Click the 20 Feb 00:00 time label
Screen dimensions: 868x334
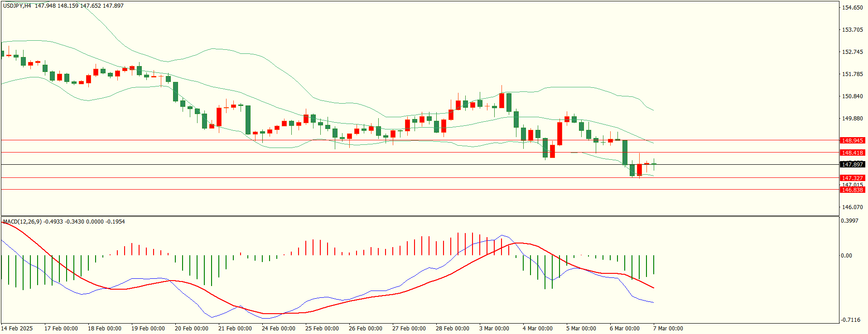192,329
